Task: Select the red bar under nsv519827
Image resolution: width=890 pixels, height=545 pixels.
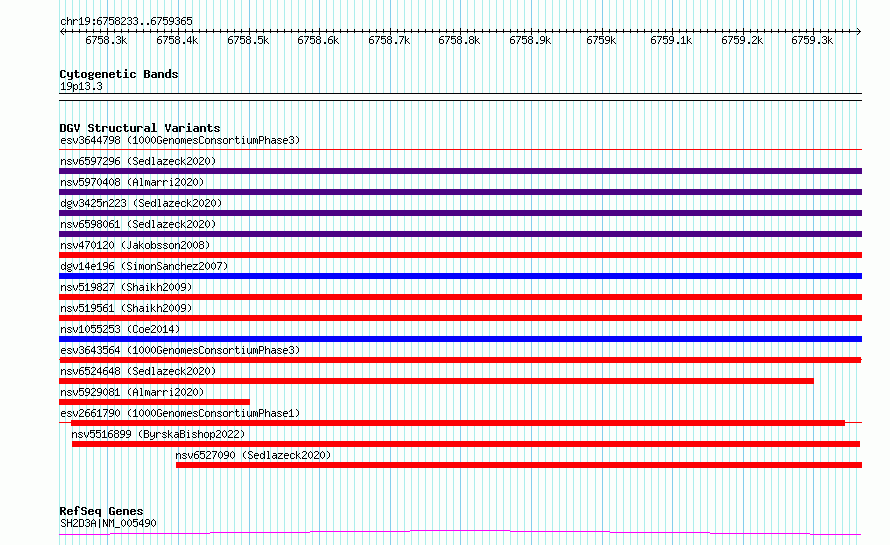Action: click(460, 297)
